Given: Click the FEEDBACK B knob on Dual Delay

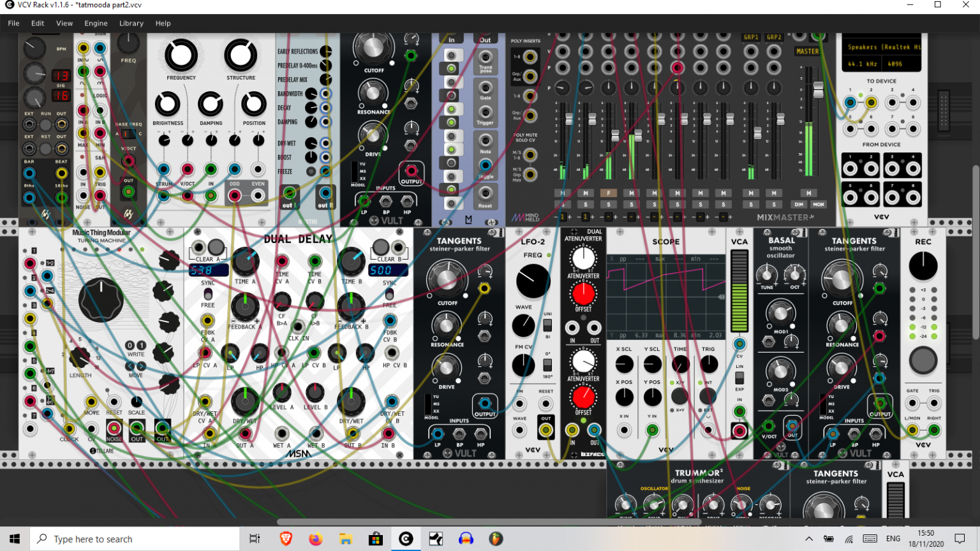Looking at the screenshot, I should (351, 307).
